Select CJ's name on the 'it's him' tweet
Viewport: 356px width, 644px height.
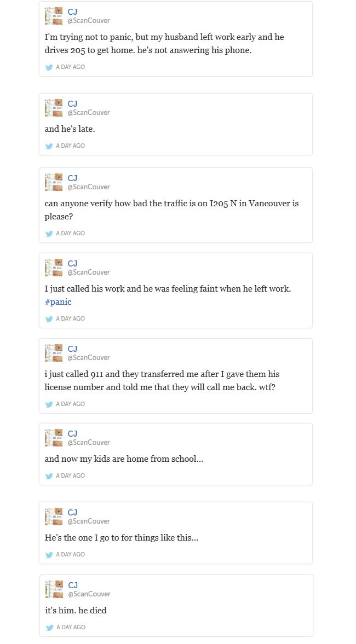point(72,585)
